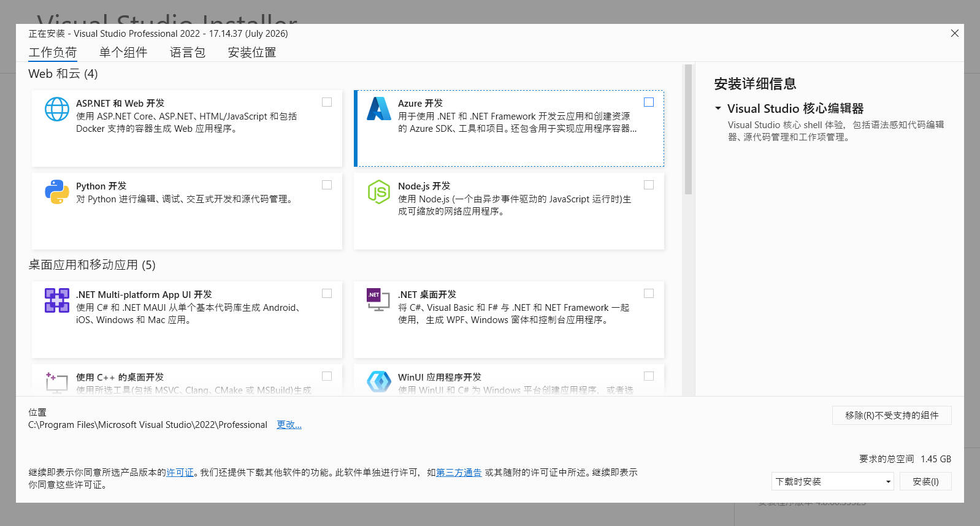Click the ASP.NET globe icon
This screenshot has width=980, height=526.
[x=57, y=109]
